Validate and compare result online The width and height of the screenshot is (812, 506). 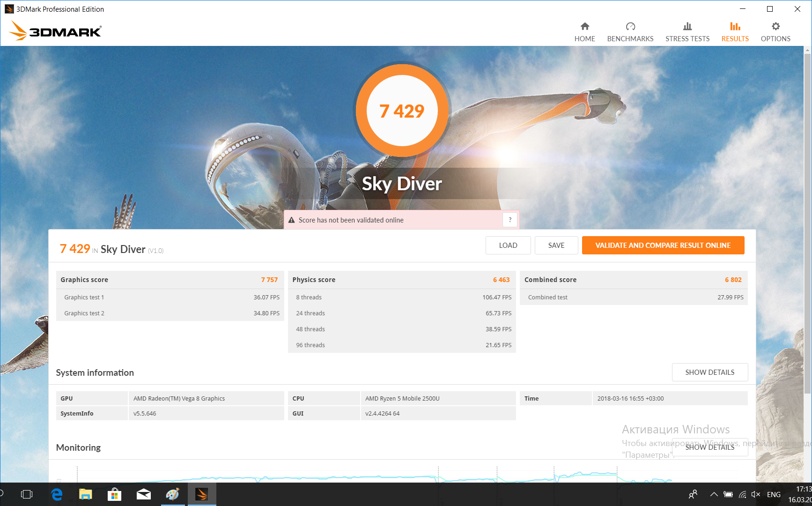coord(663,245)
